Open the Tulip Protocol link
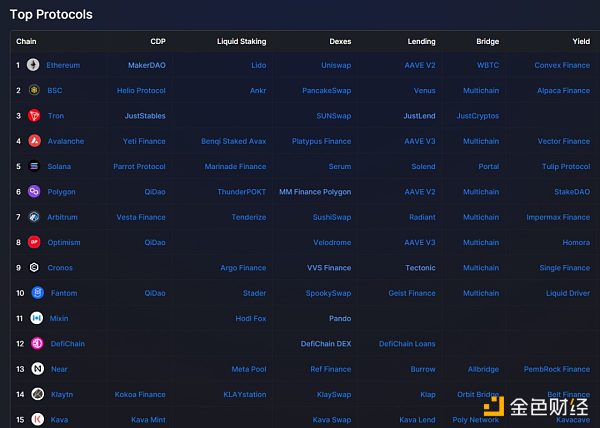The image size is (600, 428). pyautogui.click(x=566, y=166)
